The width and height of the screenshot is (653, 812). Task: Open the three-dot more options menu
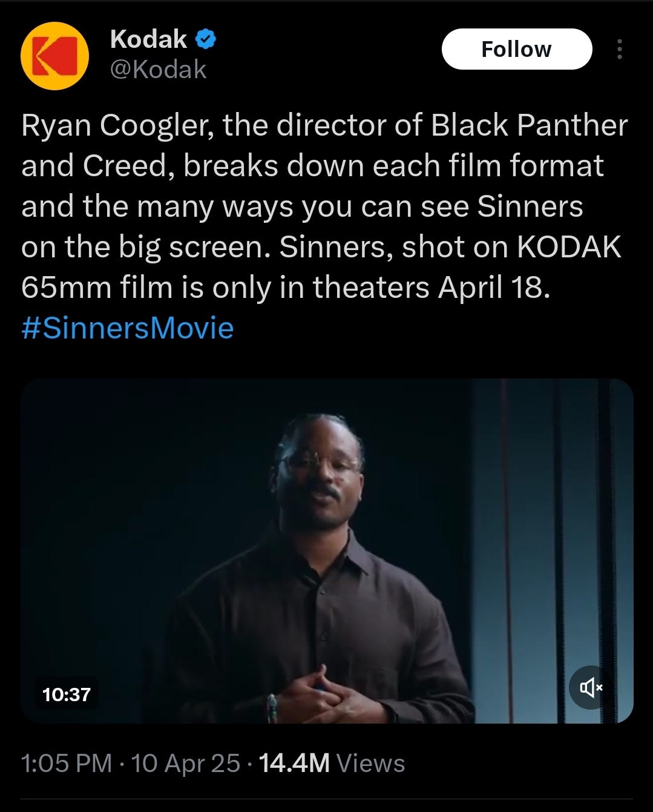[x=619, y=49]
